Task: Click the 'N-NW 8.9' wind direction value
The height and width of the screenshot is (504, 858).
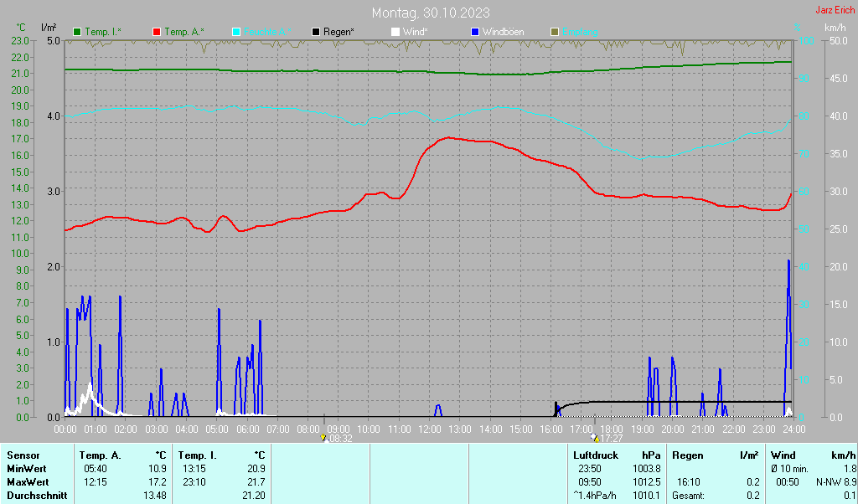Action: [x=836, y=483]
